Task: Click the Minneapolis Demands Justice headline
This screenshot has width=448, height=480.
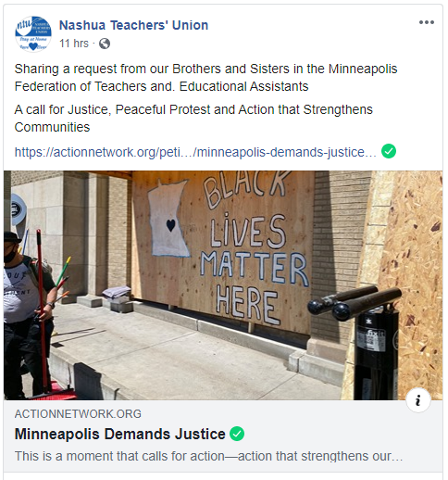Action: (120, 434)
